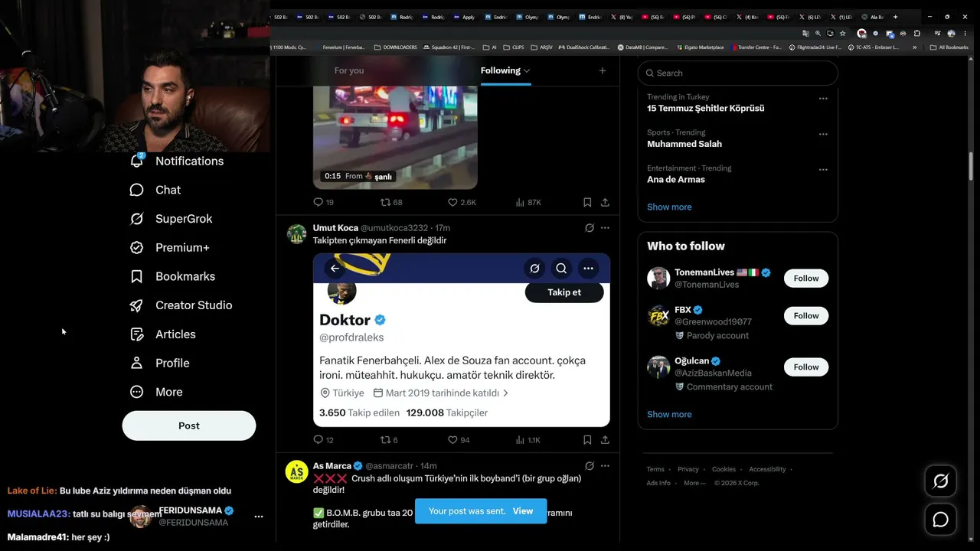Viewport: 980px width, 551px height.
Task: Open the All Bookmarks folder
Action: coord(949,47)
